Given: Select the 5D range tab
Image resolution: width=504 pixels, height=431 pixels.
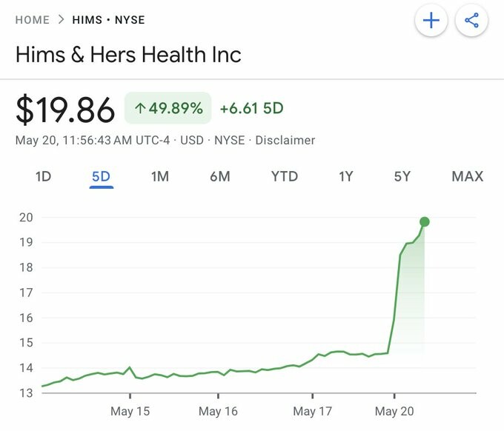Looking at the screenshot, I should pyautogui.click(x=102, y=177).
